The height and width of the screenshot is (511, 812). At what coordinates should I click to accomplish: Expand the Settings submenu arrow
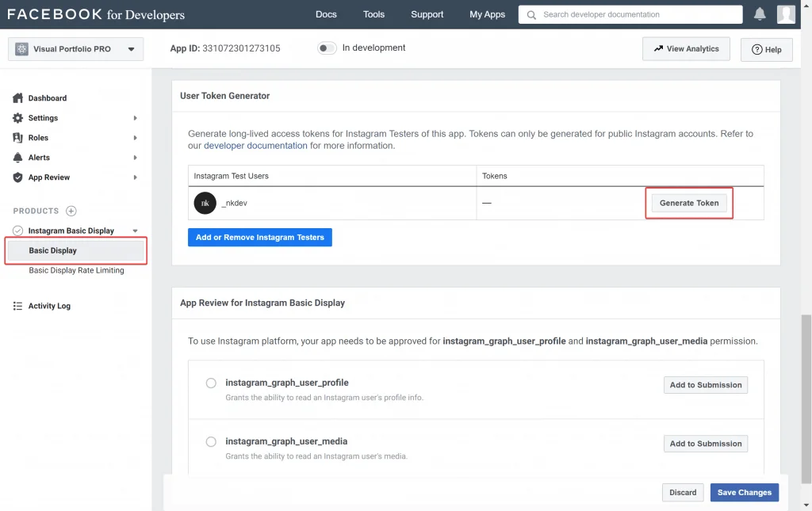pos(135,118)
